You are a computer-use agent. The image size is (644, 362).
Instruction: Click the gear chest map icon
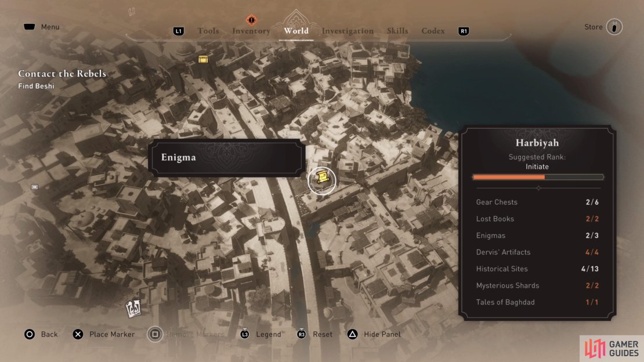(203, 60)
